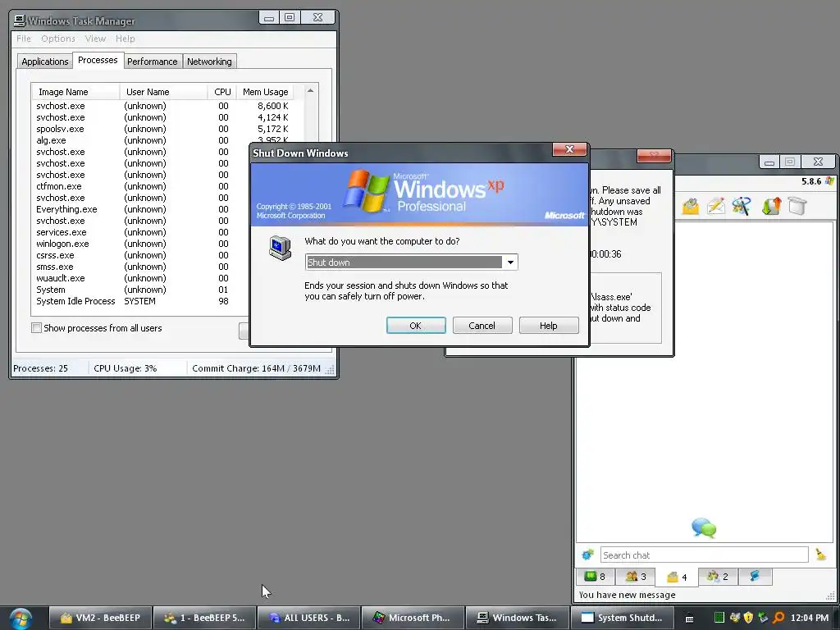Switch to Windows Tas... taskbar button
840x630 pixels.
517,619
